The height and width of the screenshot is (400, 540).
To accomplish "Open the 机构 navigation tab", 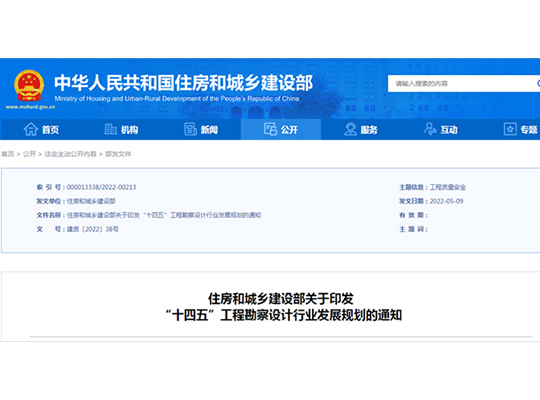I will (x=121, y=130).
